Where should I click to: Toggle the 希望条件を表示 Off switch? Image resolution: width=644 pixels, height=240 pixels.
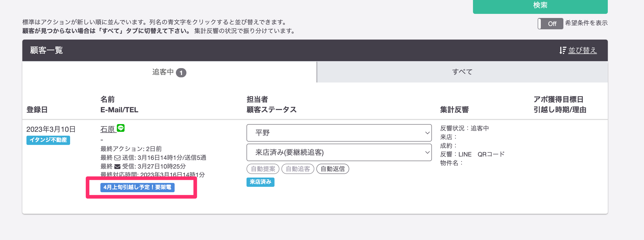(550, 24)
